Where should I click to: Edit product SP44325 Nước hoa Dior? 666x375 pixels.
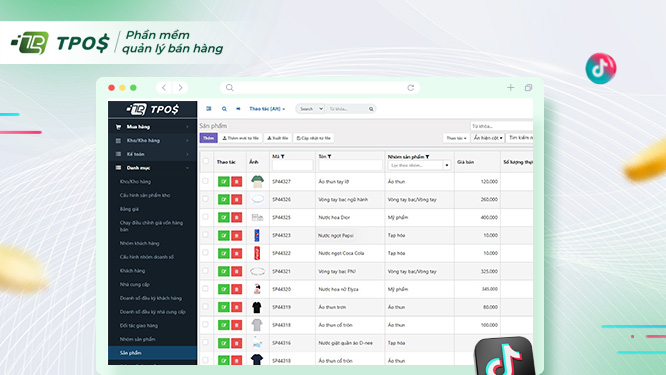pos(223,217)
